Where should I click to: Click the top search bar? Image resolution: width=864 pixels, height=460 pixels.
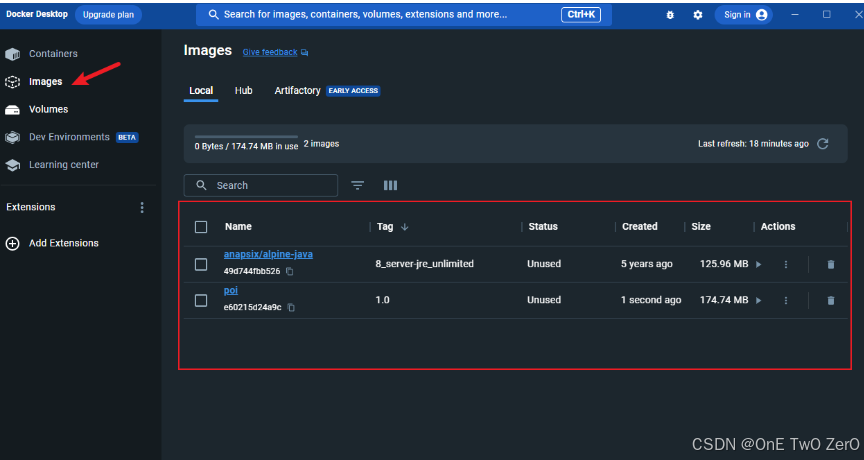click(403, 15)
